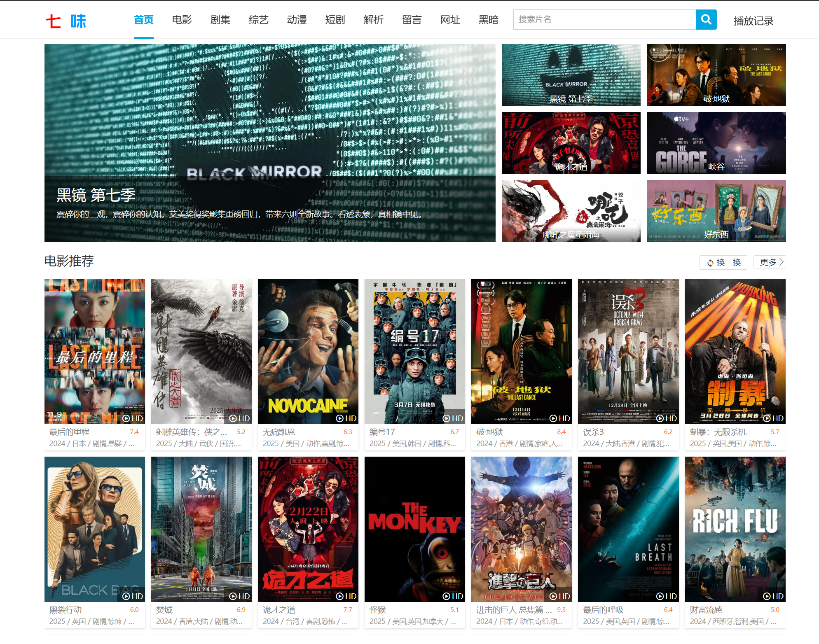
Task: Click the HD play badge on 编号17
Action: point(453,418)
